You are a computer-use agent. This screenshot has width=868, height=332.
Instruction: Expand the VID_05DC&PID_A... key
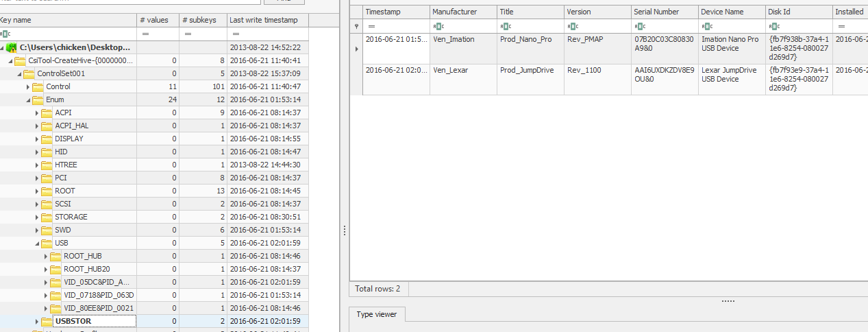click(46, 283)
